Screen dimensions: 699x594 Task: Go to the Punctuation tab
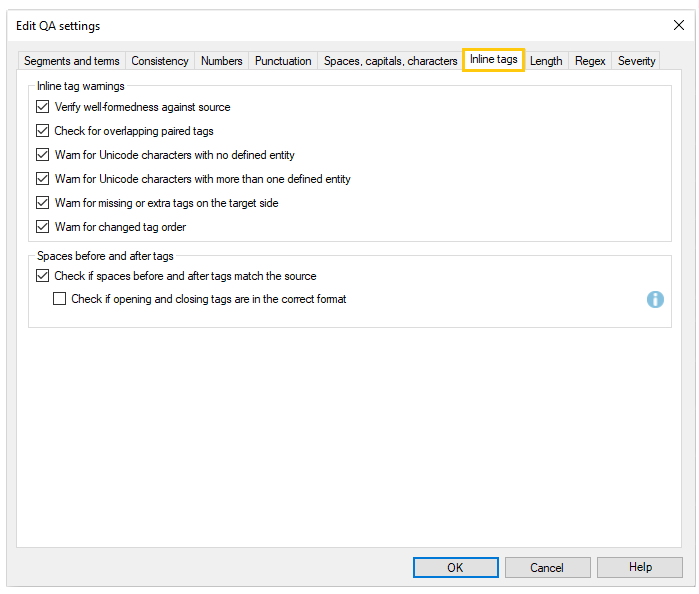[283, 61]
